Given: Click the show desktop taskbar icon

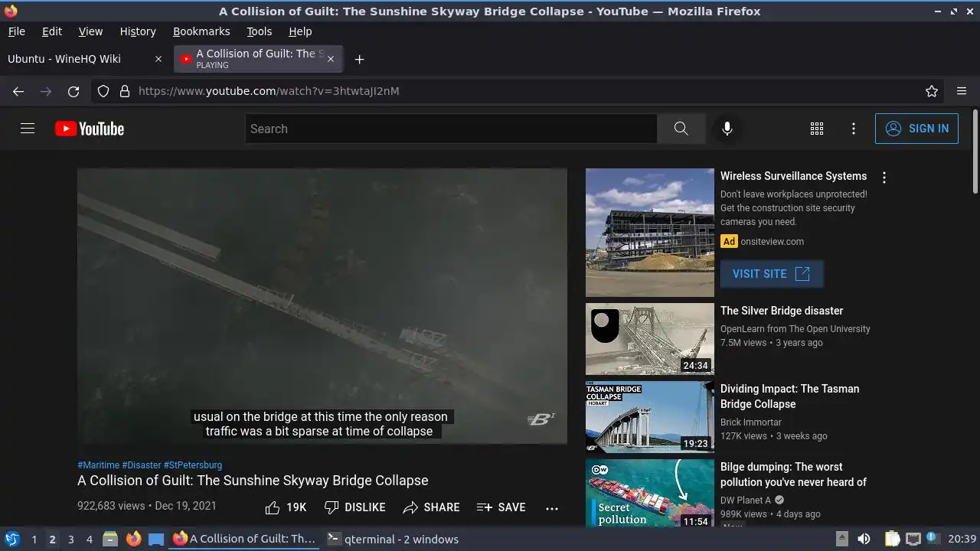Looking at the screenshot, I should 156,539.
